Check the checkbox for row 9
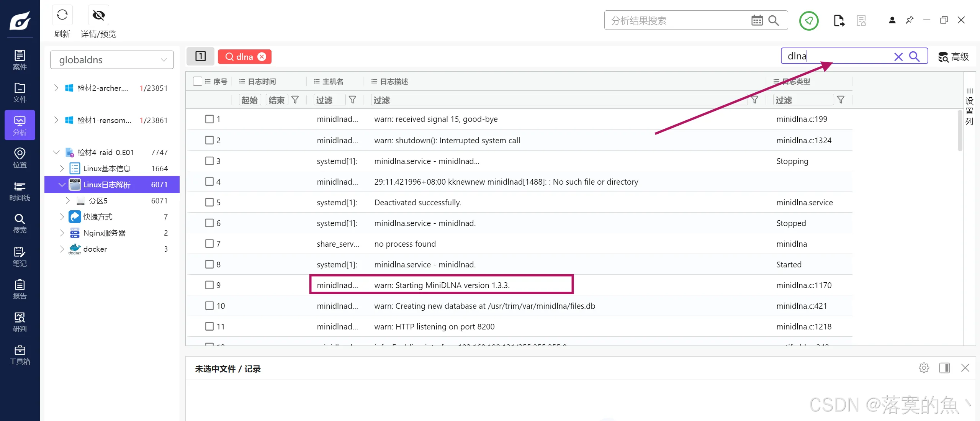Screen dimensions: 980x421 click(x=209, y=285)
